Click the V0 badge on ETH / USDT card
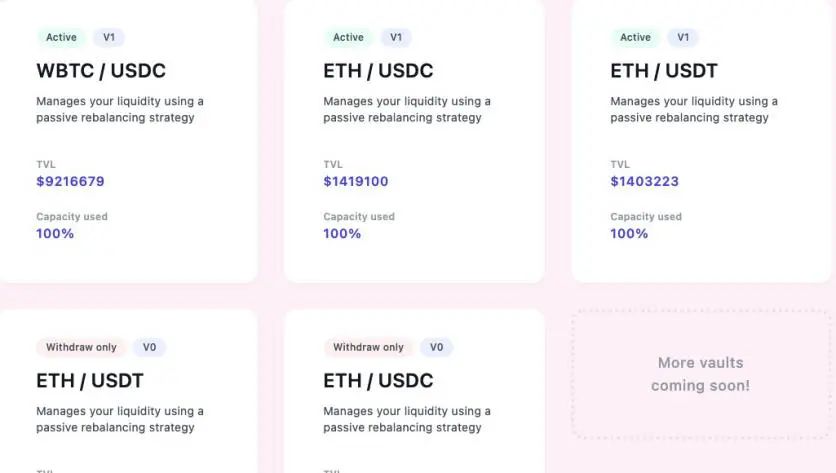The height and width of the screenshot is (473, 836). pyautogui.click(x=149, y=348)
